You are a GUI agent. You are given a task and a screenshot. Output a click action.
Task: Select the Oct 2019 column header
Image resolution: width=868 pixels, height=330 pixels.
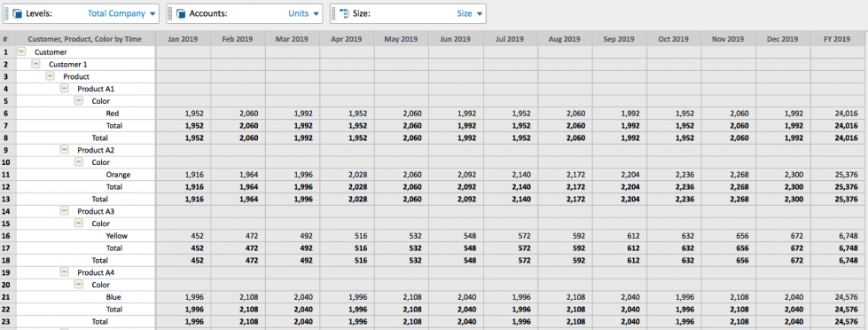(674, 39)
